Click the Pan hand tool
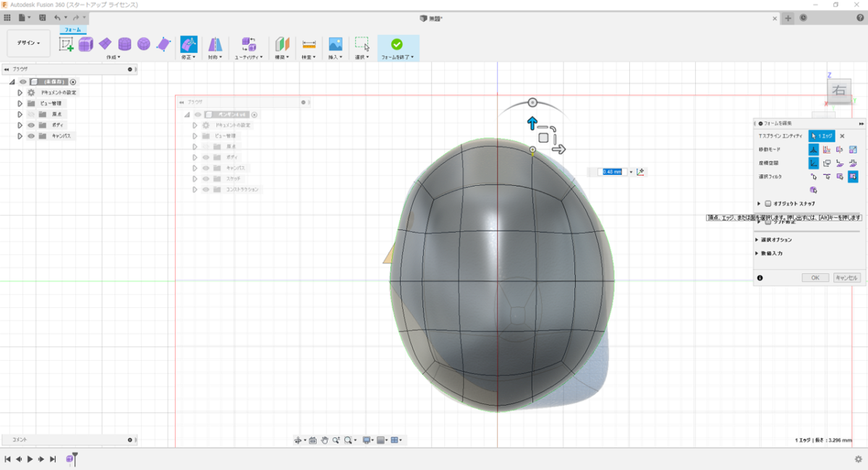The width and height of the screenshot is (868, 470). pos(325,440)
